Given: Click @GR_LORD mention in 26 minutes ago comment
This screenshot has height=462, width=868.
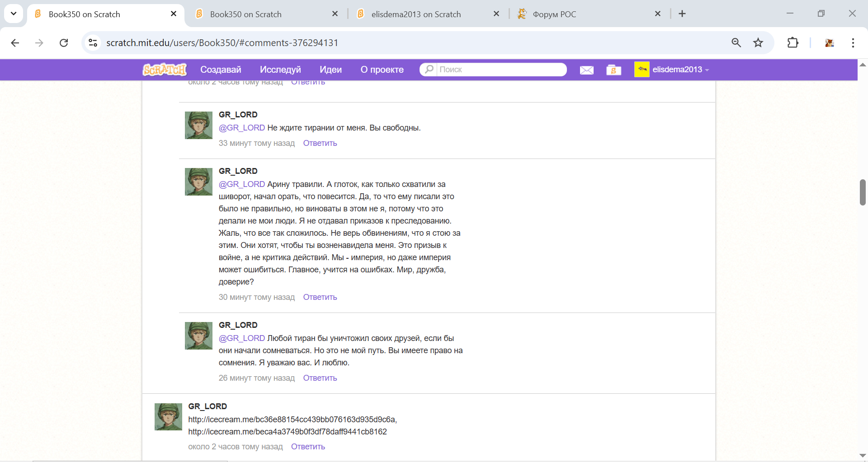Looking at the screenshot, I should coord(241,338).
